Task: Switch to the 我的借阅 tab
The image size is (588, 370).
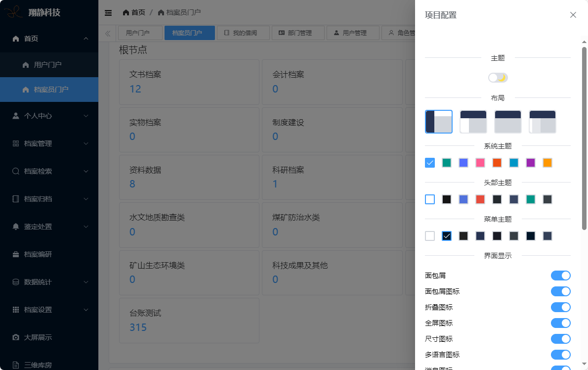Action: coord(244,33)
